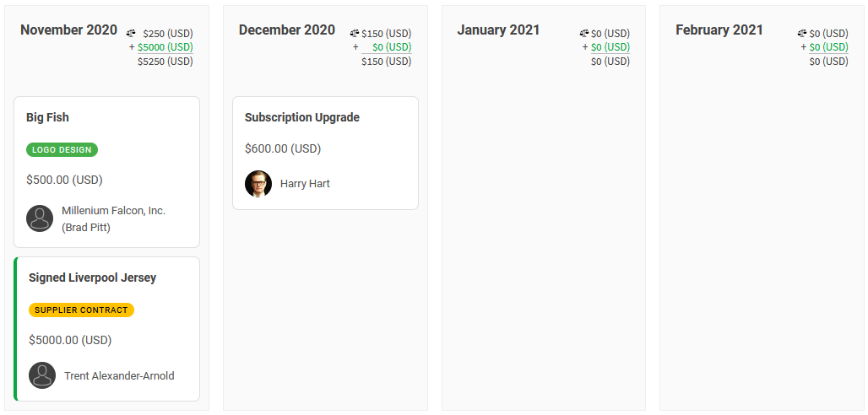Viewport: 868px width, 415px height.
Task: Click the scales icon in February 2021 header
Action: [x=802, y=33]
